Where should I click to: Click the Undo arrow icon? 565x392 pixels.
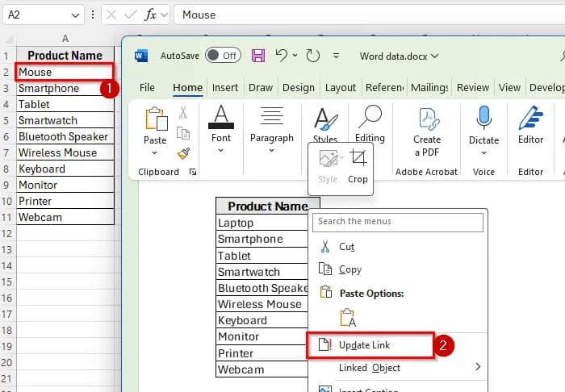(282, 56)
